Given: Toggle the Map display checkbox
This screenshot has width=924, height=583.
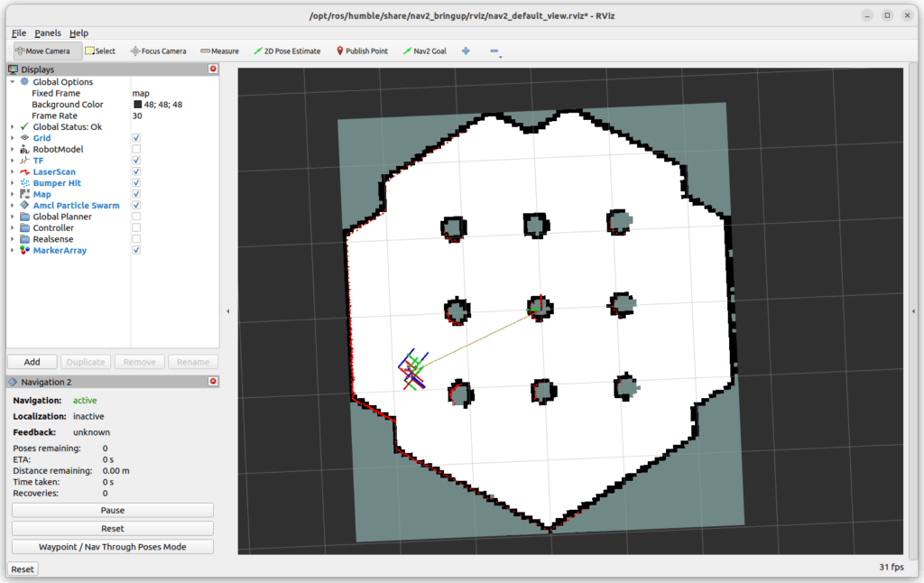Looking at the screenshot, I should 136,194.
